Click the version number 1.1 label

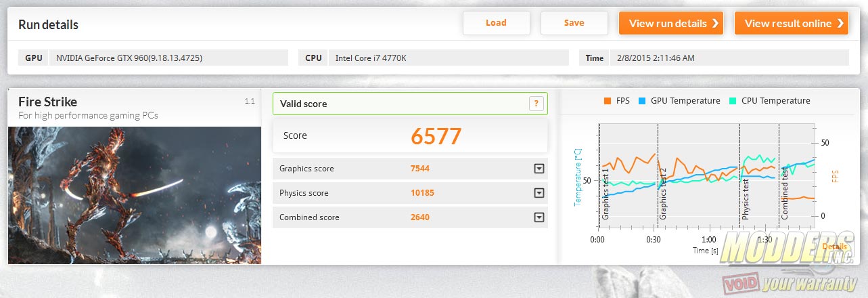(x=249, y=101)
